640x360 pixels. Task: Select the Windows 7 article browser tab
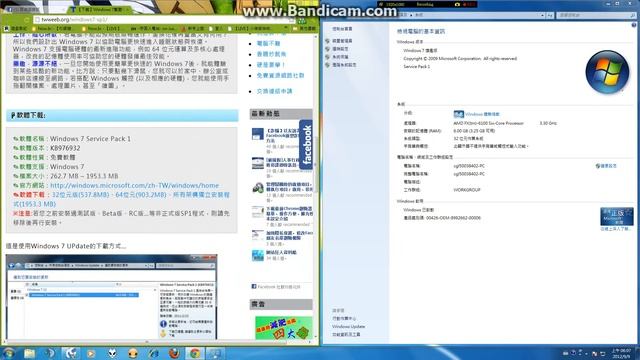pyautogui.click(x=101, y=9)
